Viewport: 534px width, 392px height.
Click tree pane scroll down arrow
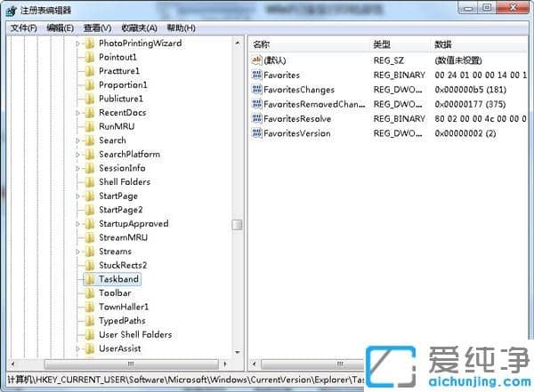[238, 352]
